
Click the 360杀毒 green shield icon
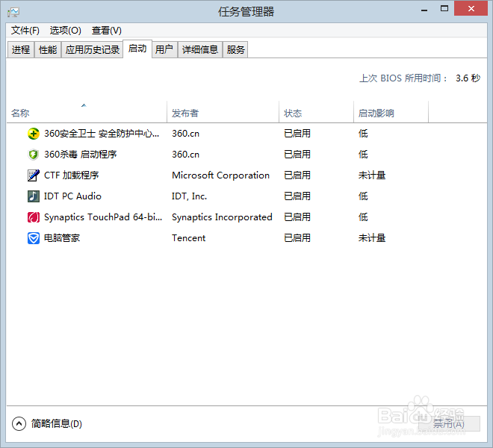pyautogui.click(x=34, y=155)
